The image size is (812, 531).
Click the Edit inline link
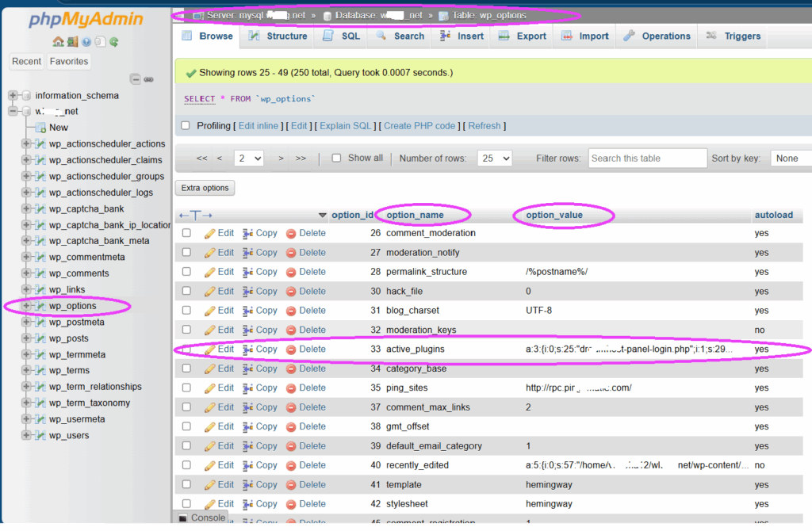tap(258, 126)
